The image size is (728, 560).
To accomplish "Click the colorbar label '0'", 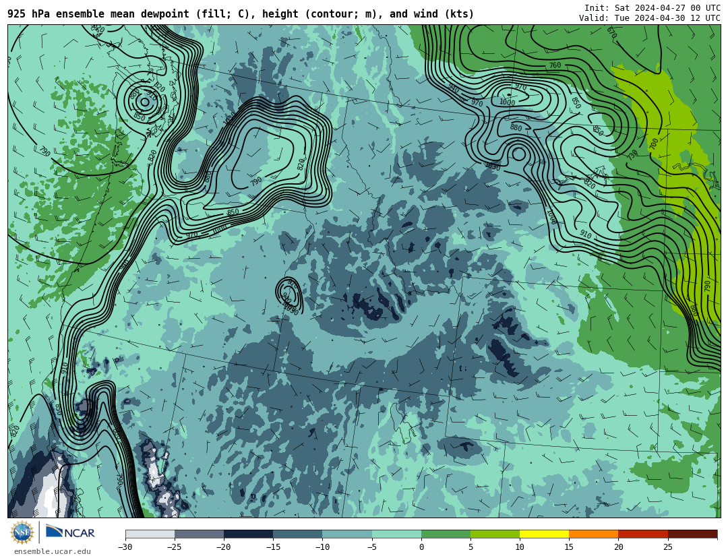I will coord(421,547).
